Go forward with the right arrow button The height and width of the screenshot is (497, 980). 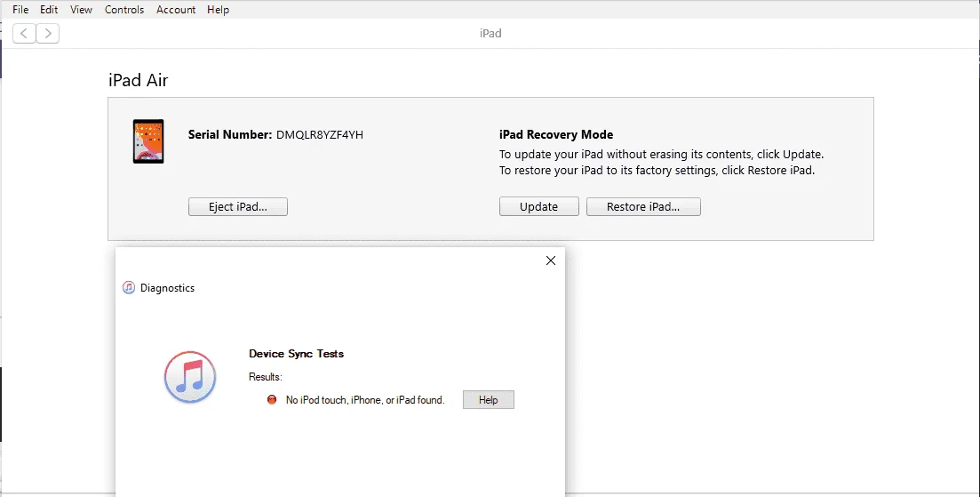click(48, 33)
